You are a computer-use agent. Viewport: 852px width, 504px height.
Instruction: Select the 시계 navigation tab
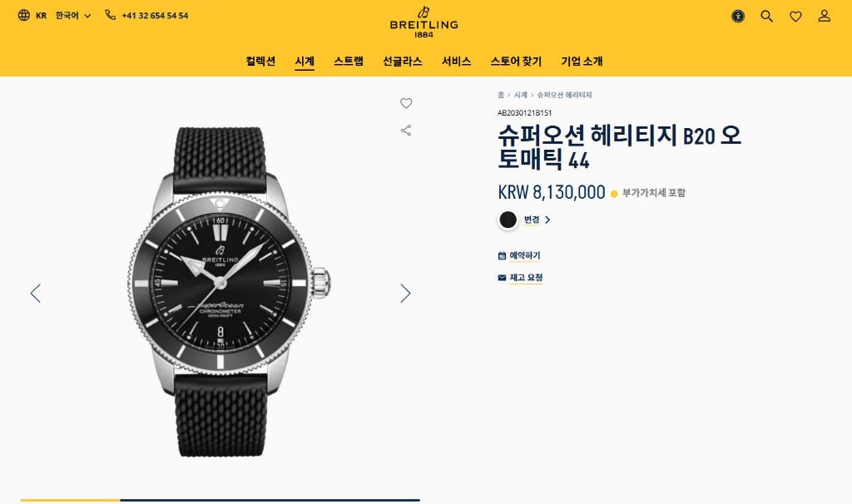tap(305, 62)
